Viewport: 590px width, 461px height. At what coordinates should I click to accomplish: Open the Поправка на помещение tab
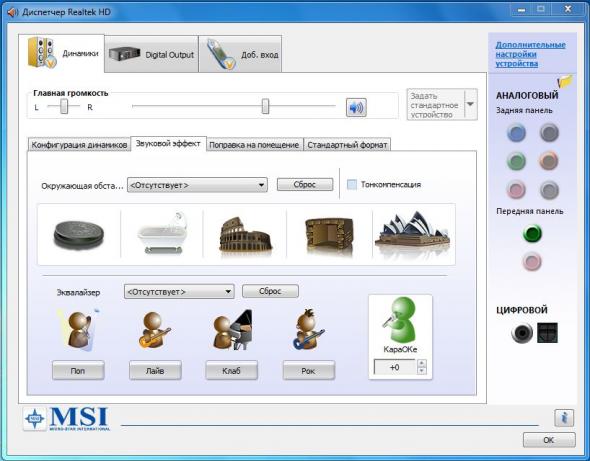[254, 145]
